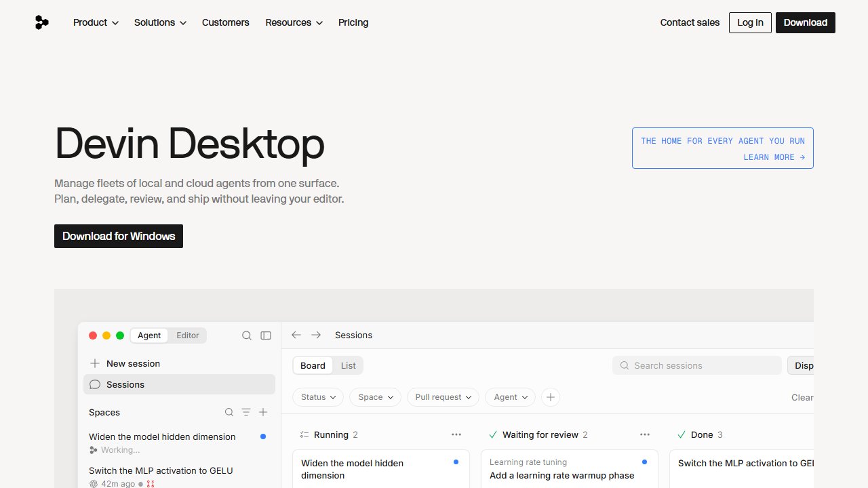
Task: Search spaces using the Spaces magnifier icon
Action: coord(229,412)
